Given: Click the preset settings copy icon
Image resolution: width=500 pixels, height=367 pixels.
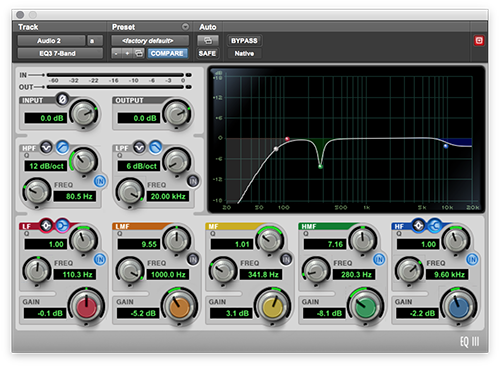Looking at the screenshot, I should [x=139, y=53].
